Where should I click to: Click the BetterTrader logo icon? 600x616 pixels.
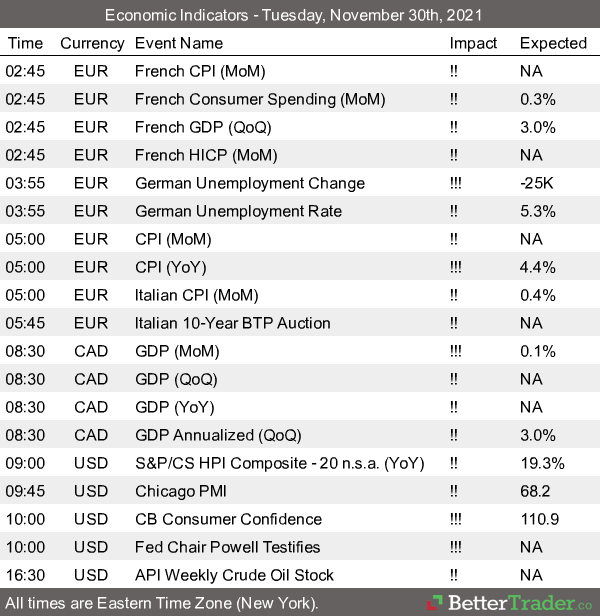(x=437, y=603)
